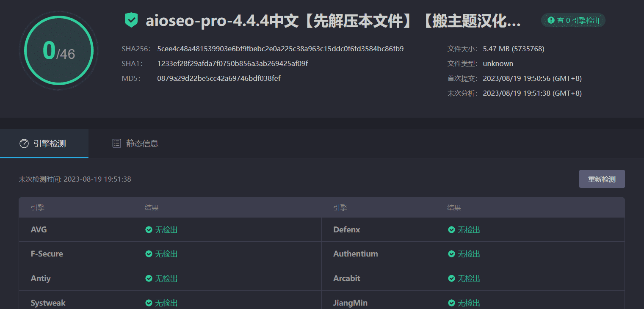Click the exclamation icon in the detection badge
Image resolution: width=644 pixels, height=309 pixels.
coord(551,20)
